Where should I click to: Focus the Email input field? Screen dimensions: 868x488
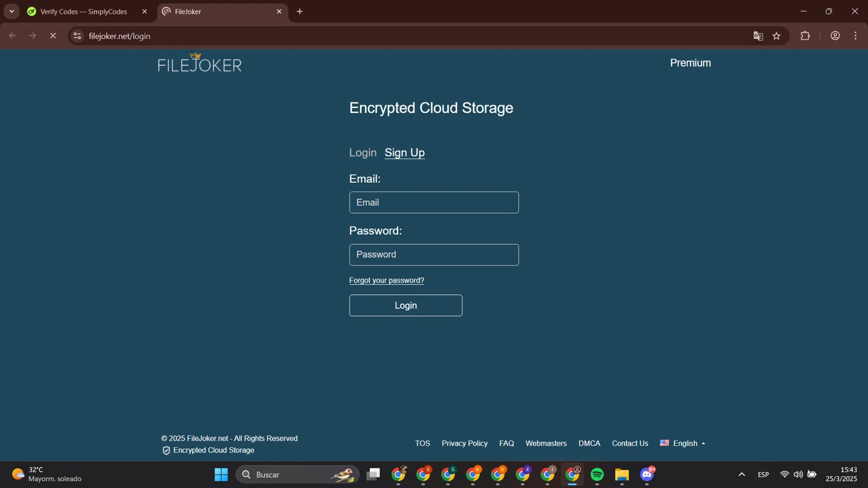point(434,202)
